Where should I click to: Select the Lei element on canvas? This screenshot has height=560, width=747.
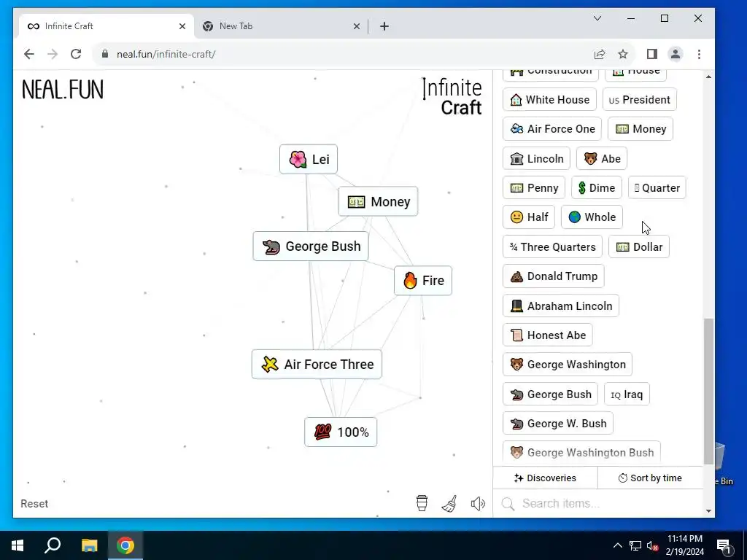pos(309,159)
